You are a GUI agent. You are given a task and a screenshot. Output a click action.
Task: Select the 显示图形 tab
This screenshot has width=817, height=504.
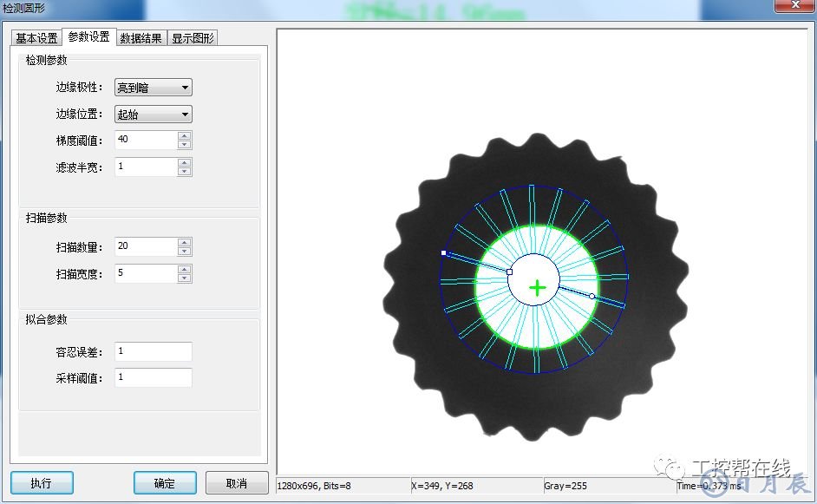(x=193, y=38)
